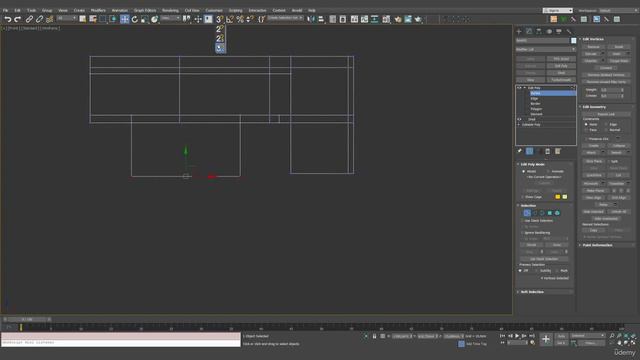Click the Redo arrow icon
The height and width of the screenshot is (360, 640).
18,19
